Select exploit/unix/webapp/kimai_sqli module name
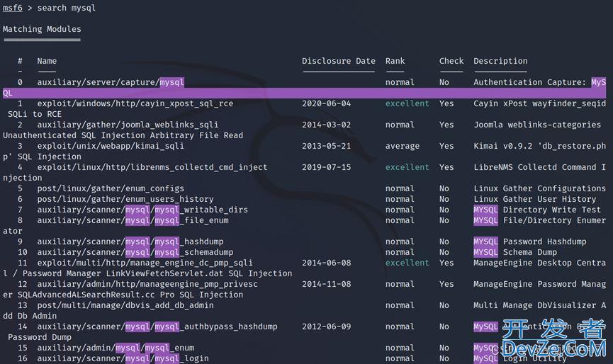The width and height of the screenshot is (613, 364). pyautogui.click(x=111, y=146)
